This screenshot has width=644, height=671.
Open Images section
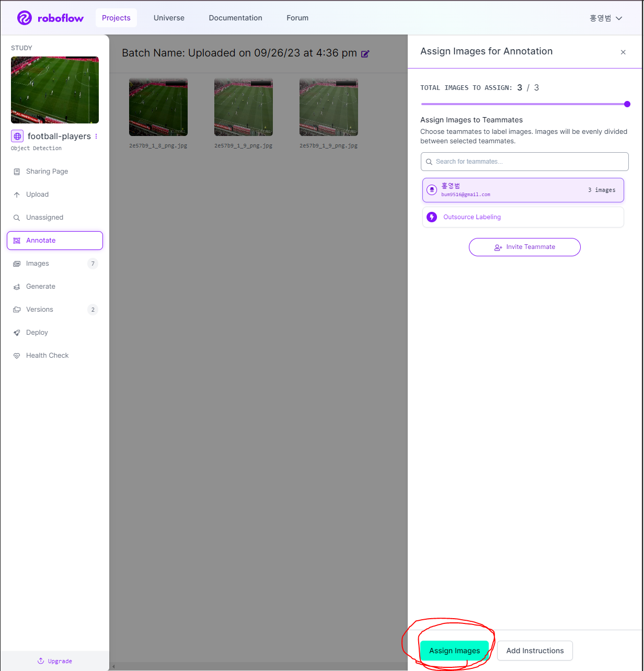pyautogui.click(x=55, y=264)
